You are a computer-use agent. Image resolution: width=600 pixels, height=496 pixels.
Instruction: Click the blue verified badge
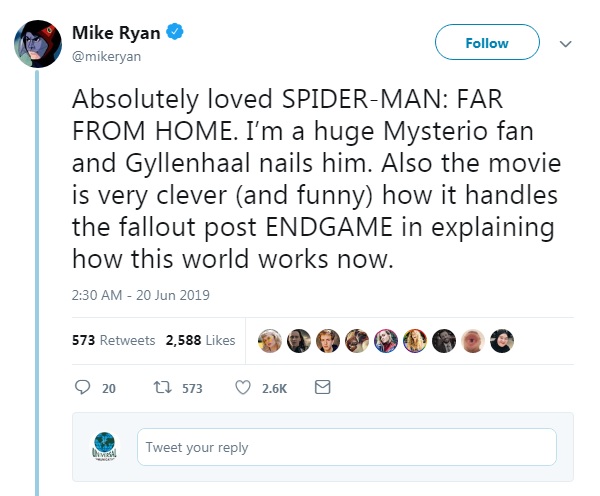click(175, 34)
